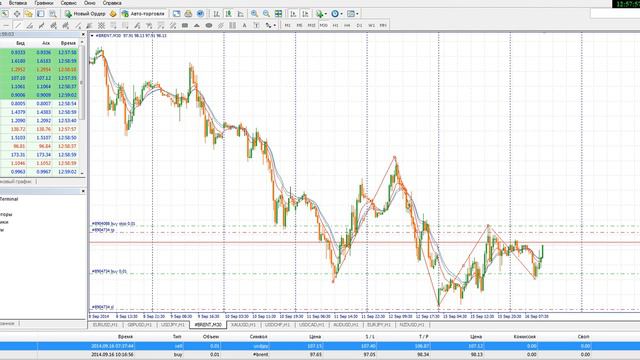
Task: Select the #brent buy trade row
Action: click(x=320, y=354)
